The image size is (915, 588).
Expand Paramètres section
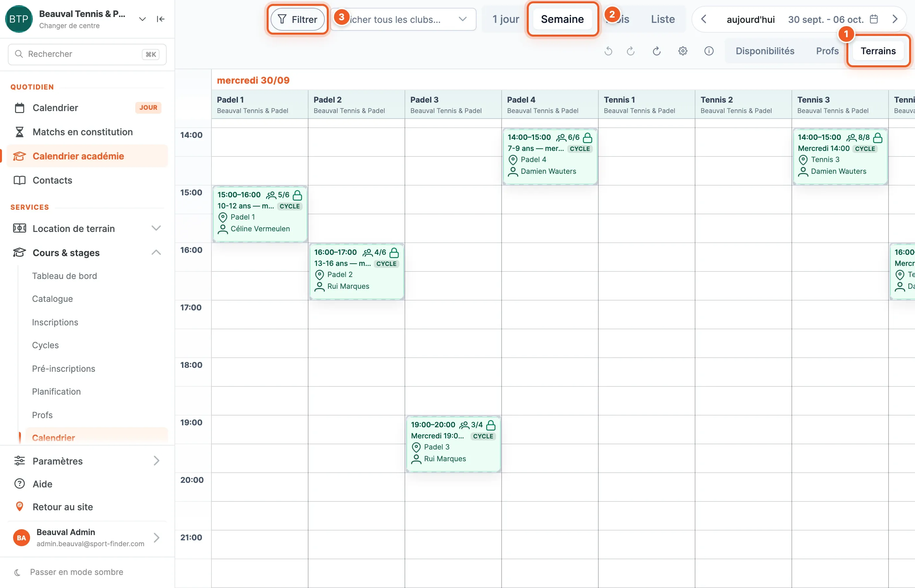[87, 461]
